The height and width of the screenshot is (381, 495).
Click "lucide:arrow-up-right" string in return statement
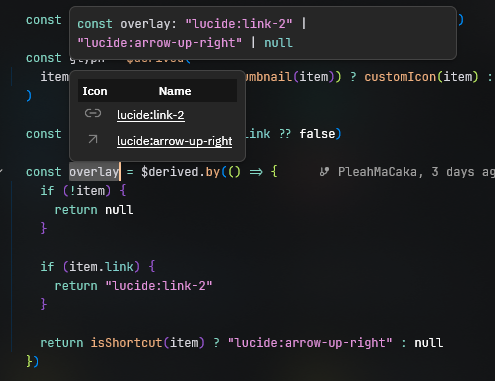coord(310,343)
